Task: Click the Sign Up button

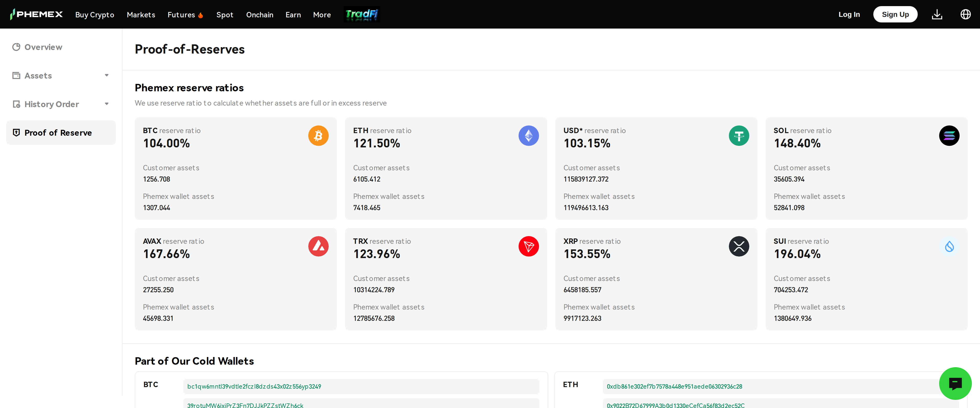Action: click(x=895, y=15)
